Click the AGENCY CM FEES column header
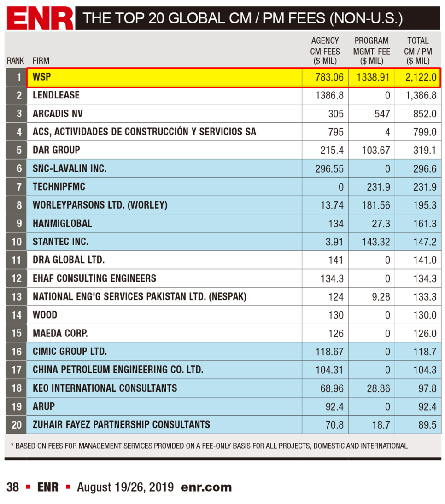445x504 pixels. click(x=325, y=51)
